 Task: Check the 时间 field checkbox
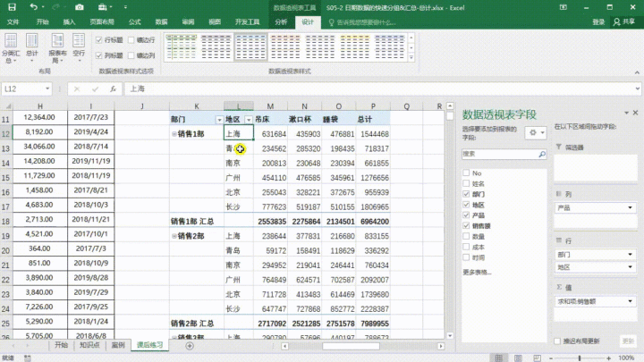coord(466,257)
